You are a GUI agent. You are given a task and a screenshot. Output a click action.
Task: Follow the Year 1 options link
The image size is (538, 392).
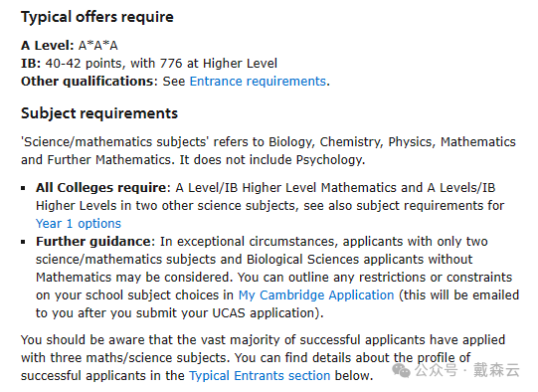pyautogui.click(x=79, y=224)
